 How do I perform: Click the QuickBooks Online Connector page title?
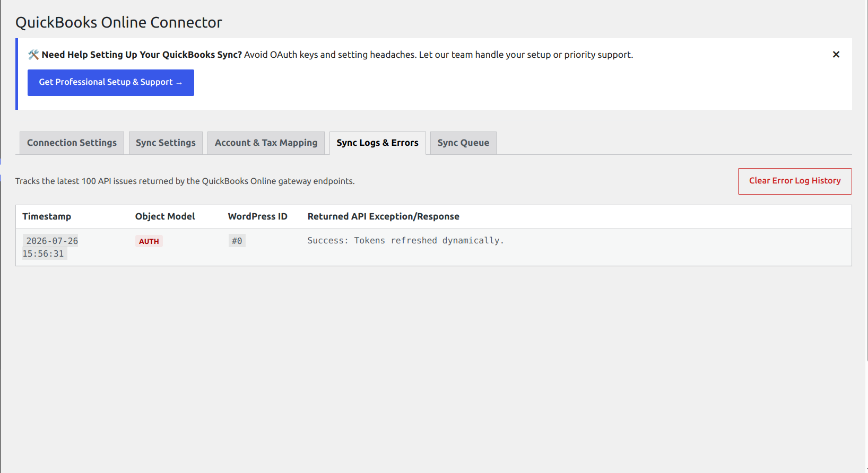tap(119, 22)
